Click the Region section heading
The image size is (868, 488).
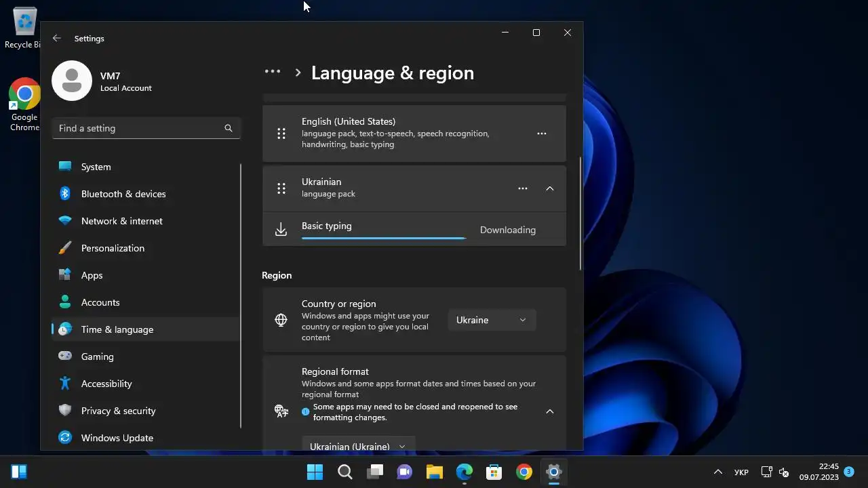click(x=277, y=275)
